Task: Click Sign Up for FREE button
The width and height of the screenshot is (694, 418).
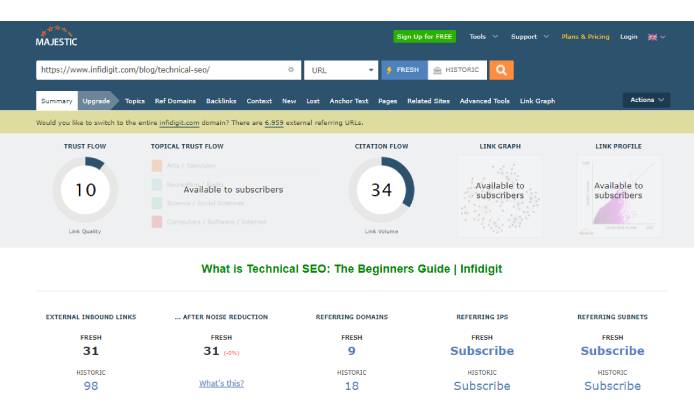Action: tap(424, 36)
